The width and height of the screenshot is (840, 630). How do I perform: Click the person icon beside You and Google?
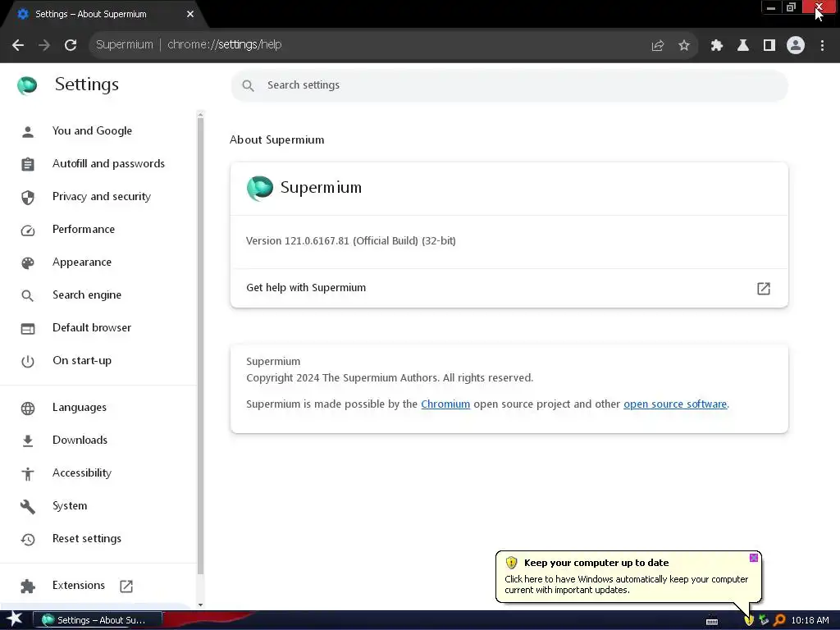click(28, 132)
